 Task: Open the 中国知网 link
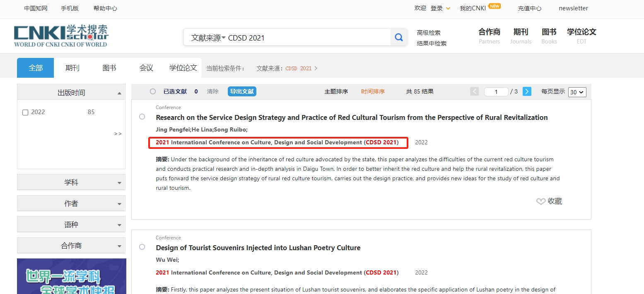(36, 8)
